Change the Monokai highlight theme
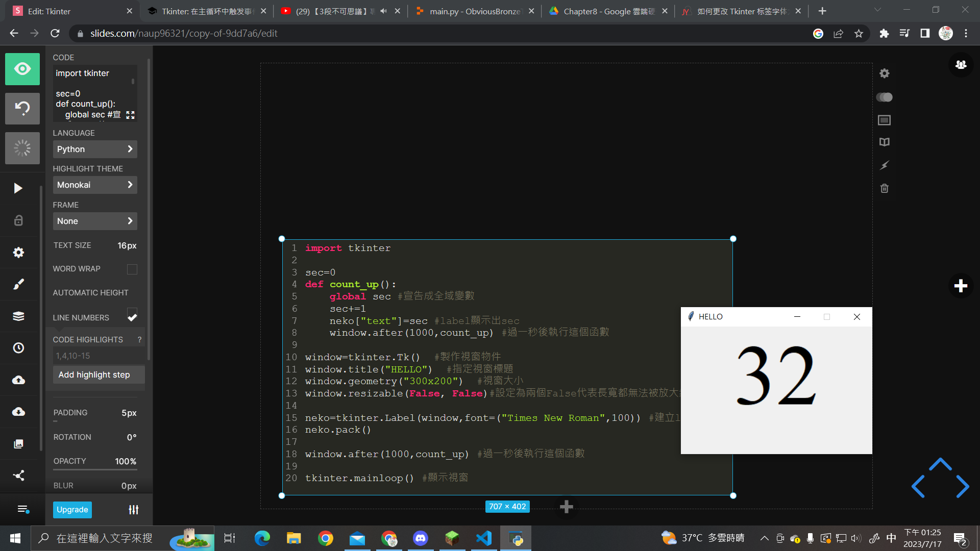 point(95,185)
